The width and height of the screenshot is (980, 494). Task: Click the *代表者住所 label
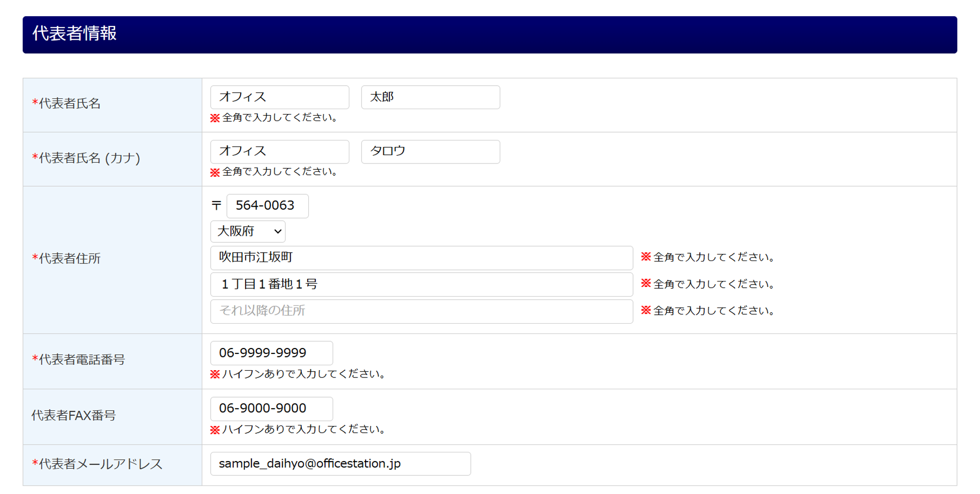66,259
